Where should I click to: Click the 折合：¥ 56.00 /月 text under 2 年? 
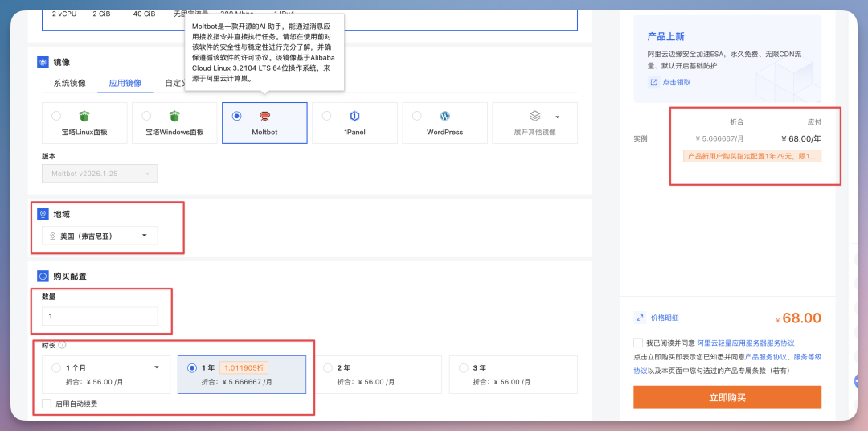366,382
